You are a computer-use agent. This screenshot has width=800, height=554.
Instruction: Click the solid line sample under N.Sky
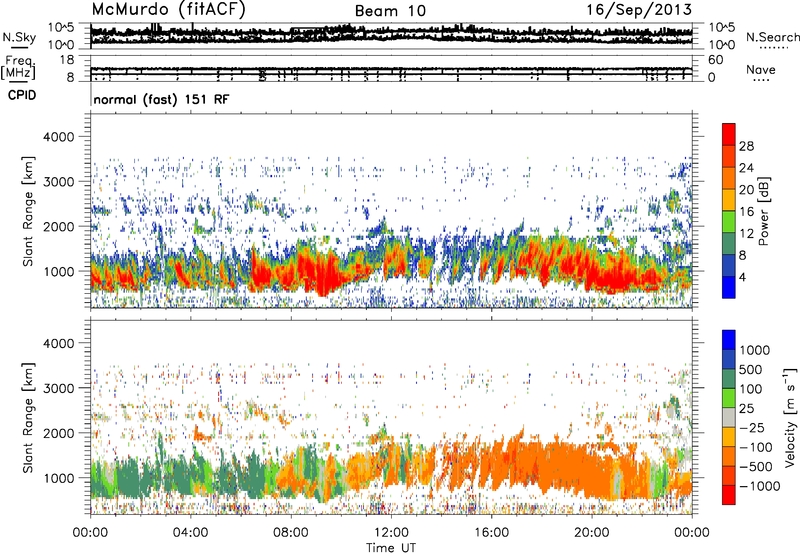click(19, 47)
